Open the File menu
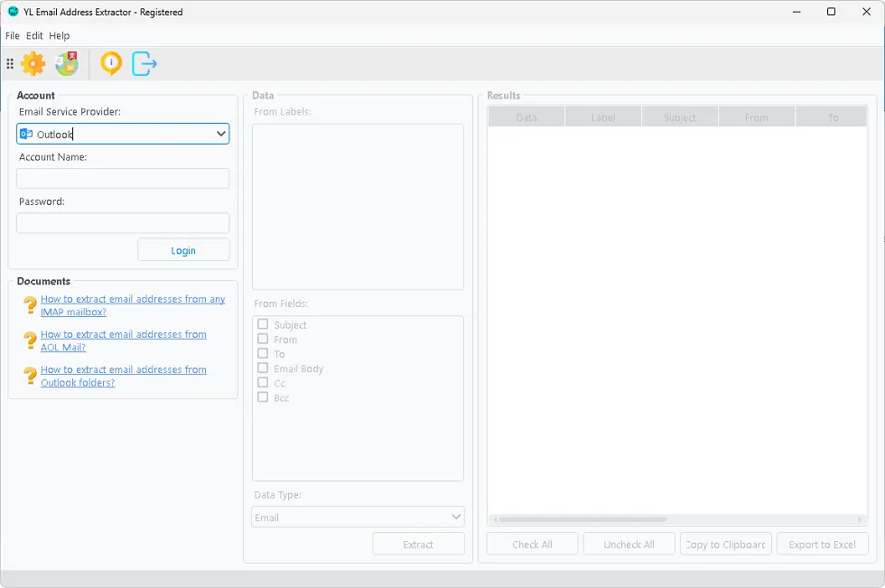The width and height of the screenshot is (885, 588). pyautogui.click(x=13, y=36)
